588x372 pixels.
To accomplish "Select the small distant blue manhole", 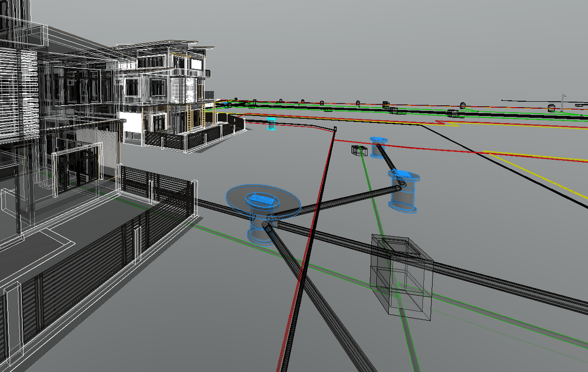I will [378, 147].
